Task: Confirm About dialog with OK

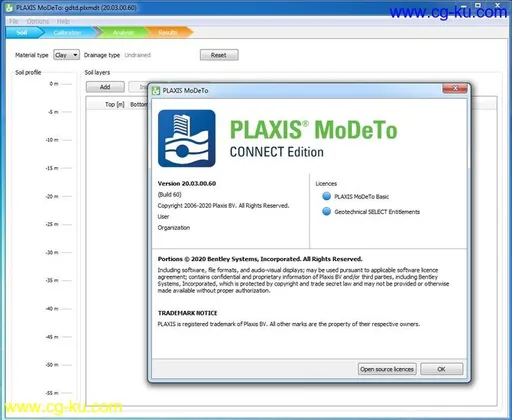Action: [441, 369]
